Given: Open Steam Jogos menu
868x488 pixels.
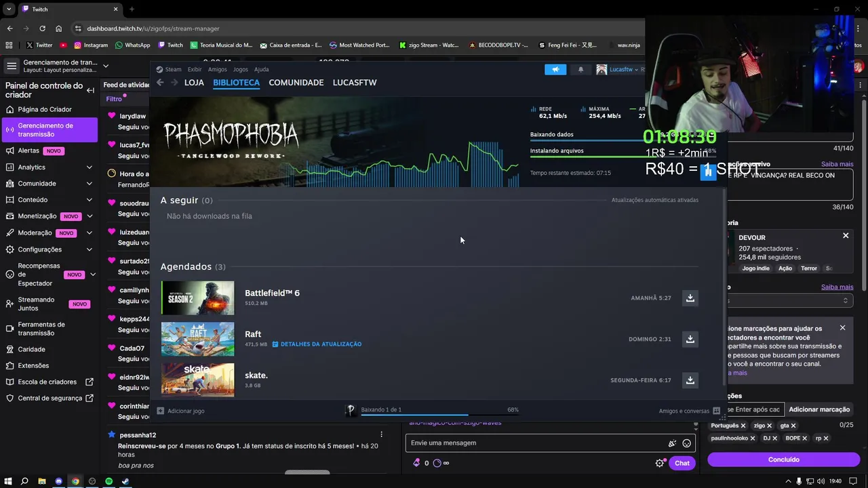Looking at the screenshot, I should (241, 69).
